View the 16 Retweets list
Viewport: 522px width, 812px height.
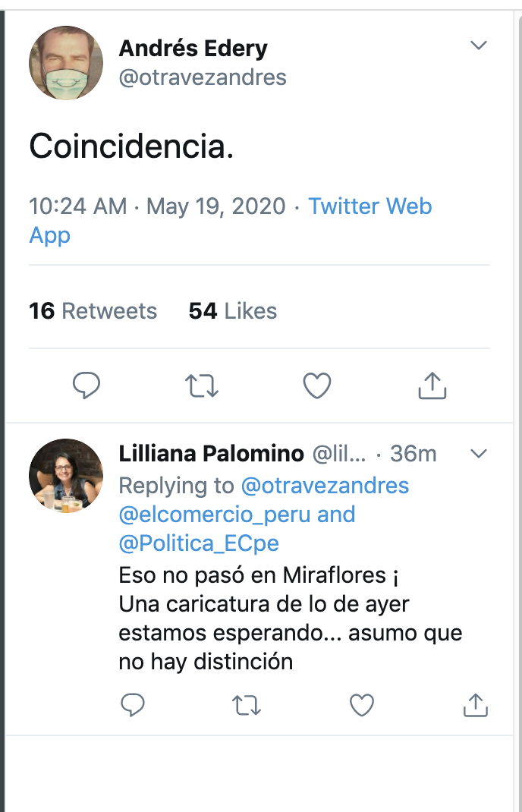click(x=93, y=311)
